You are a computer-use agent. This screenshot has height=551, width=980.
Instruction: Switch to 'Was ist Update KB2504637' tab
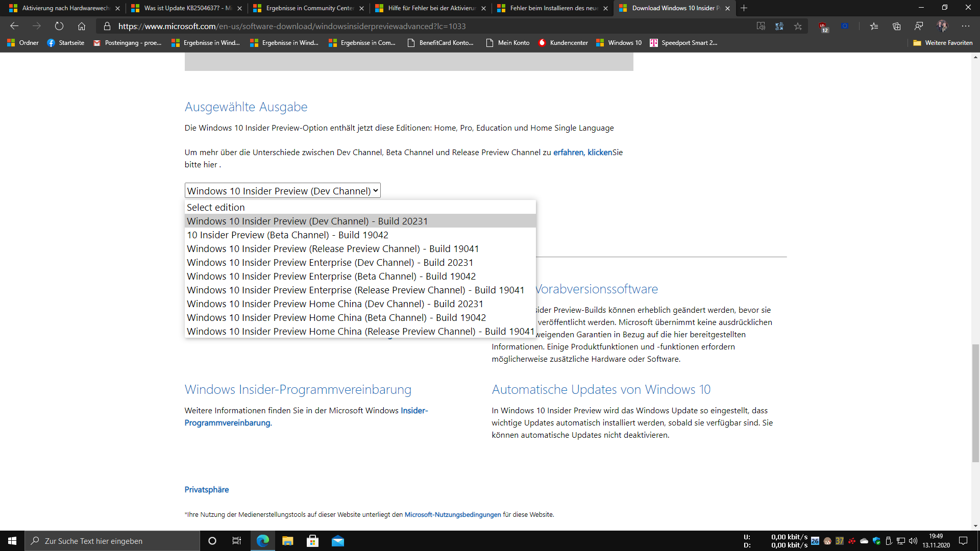[x=187, y=8]
